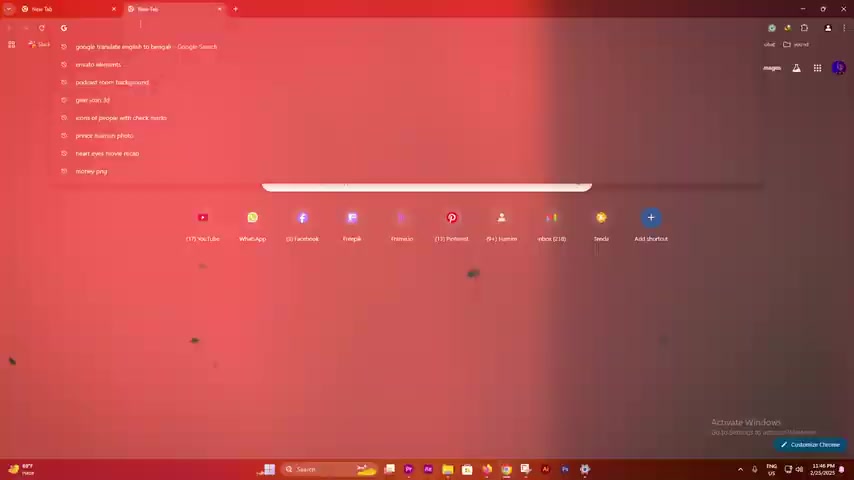Open Illustrator from the taskbar
This screenshot has height=480, width=854.
[x=545, y=469]
